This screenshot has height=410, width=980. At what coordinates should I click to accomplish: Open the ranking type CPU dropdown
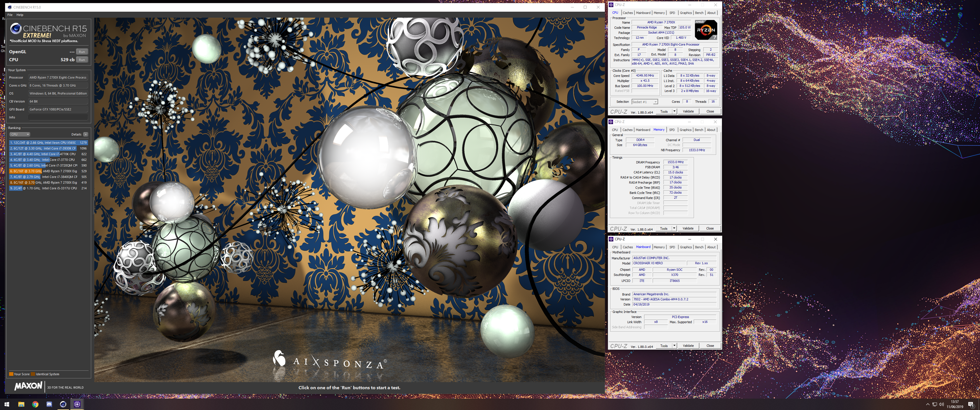pyautogui.click(x=20, y=134)
